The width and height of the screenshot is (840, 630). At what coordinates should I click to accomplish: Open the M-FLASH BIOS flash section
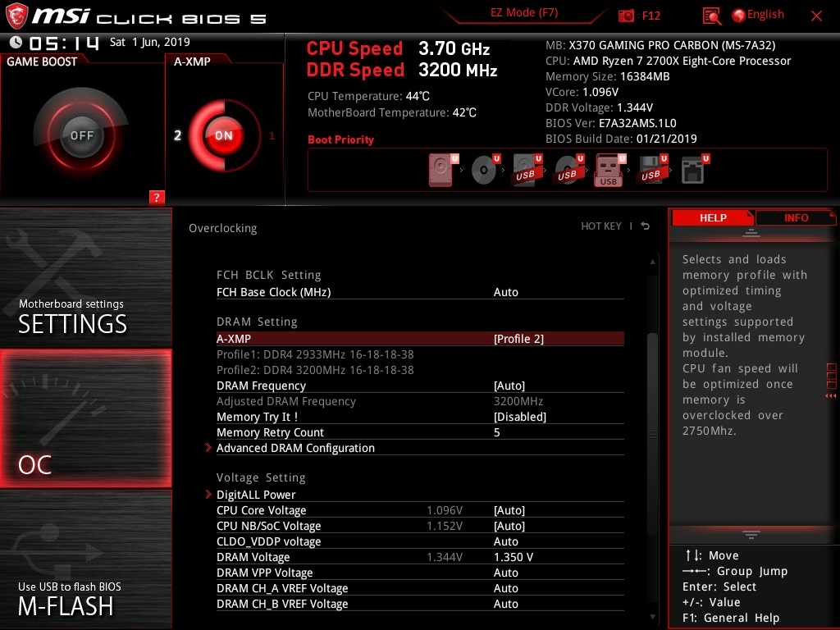pos(85,559)
